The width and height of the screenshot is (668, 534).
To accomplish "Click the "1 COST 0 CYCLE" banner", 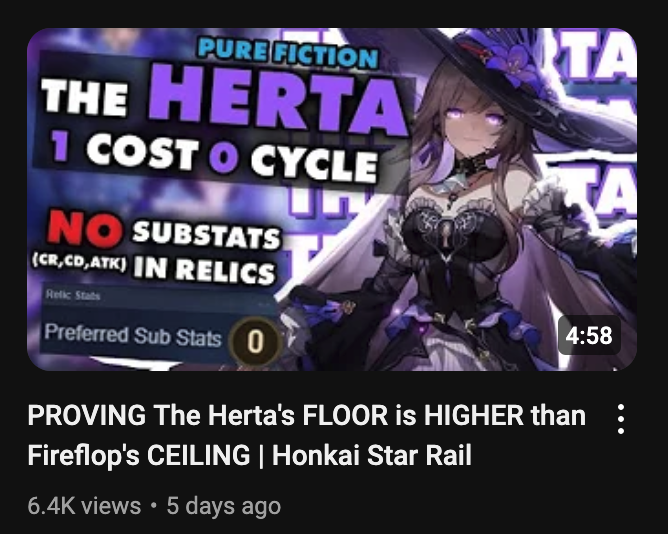I will (213, 154).
